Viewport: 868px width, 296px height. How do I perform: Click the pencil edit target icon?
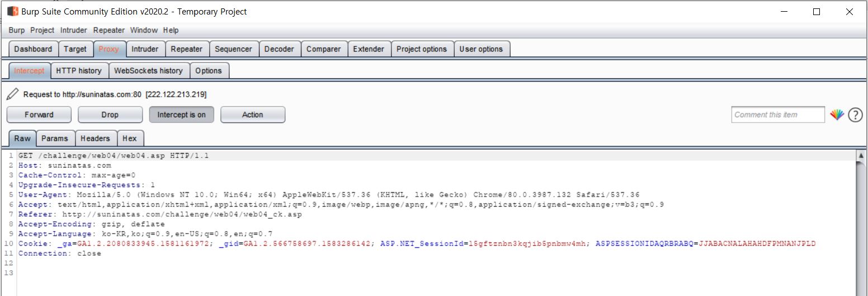(13, 94)
